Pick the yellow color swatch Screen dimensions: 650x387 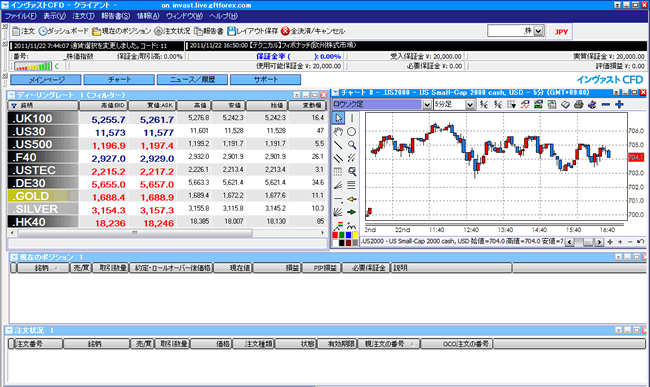pos(355,235)
